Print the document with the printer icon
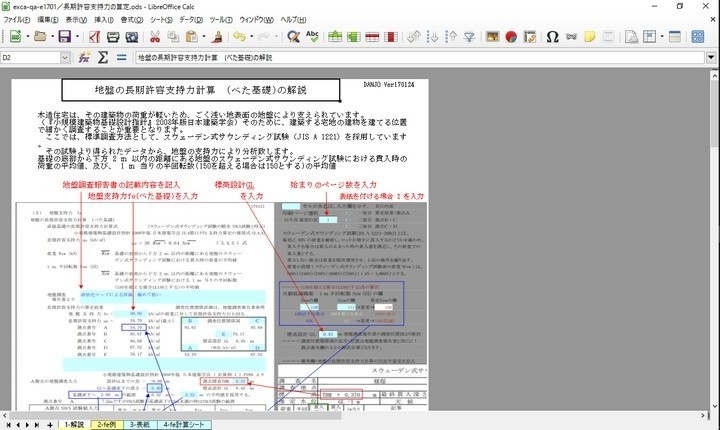This screenshot has height=430, width=720. 113,36
